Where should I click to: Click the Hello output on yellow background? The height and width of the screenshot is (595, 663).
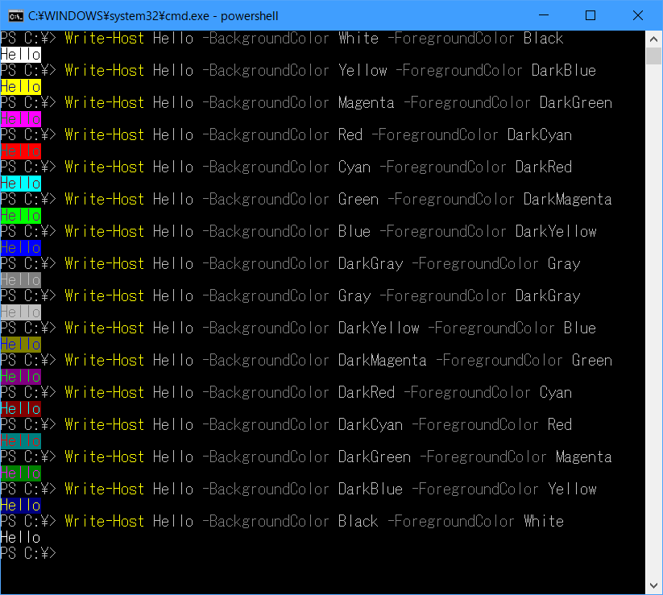point(21,87)
